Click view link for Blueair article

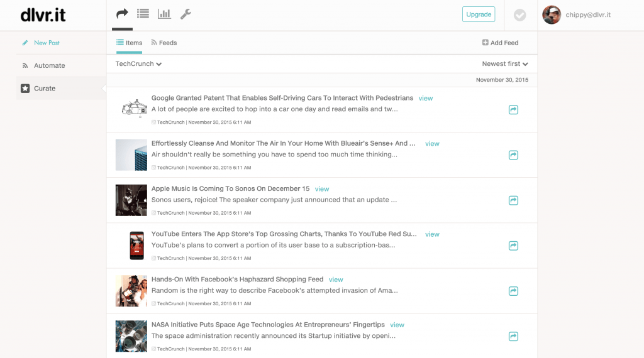pyautogui.click(x=432, y=144)
